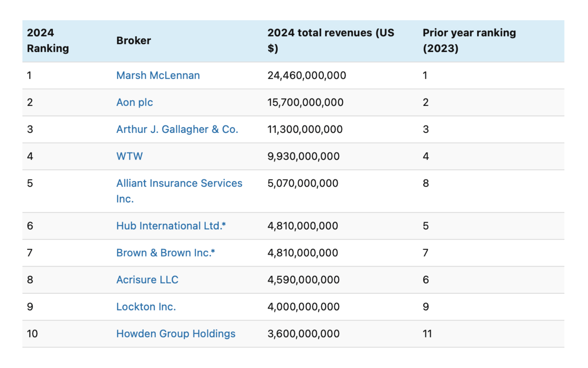Select Acrisure's prior year ranking 6

click(425, 280)
